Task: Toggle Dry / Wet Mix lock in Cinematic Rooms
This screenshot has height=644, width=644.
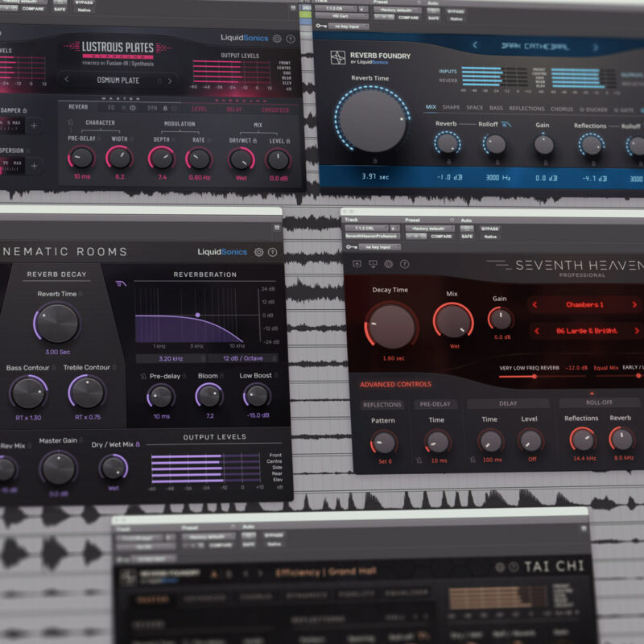Action: (138, 444)
